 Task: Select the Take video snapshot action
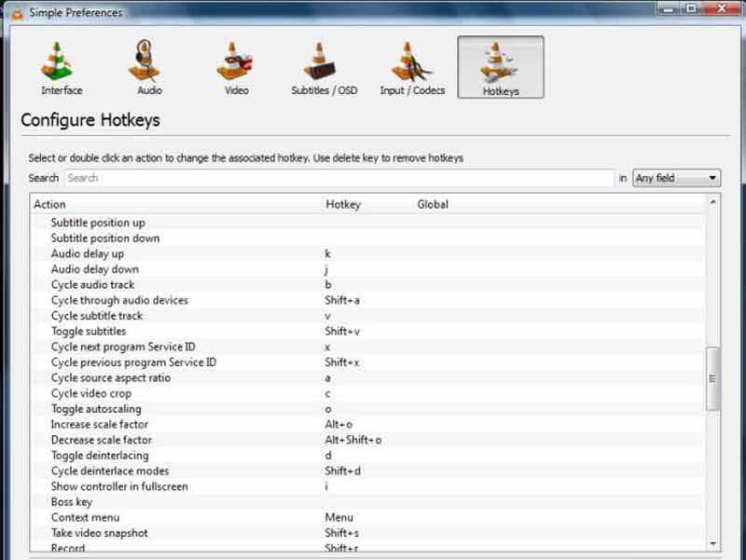tap(100, 533)
